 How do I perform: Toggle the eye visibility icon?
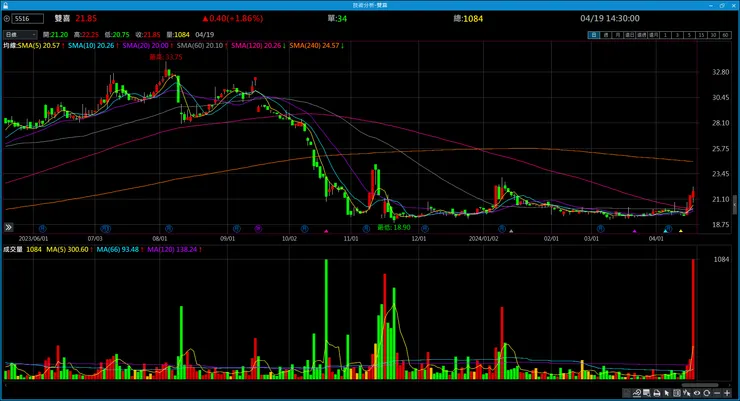pyautogui.click(x=697, y=393)
